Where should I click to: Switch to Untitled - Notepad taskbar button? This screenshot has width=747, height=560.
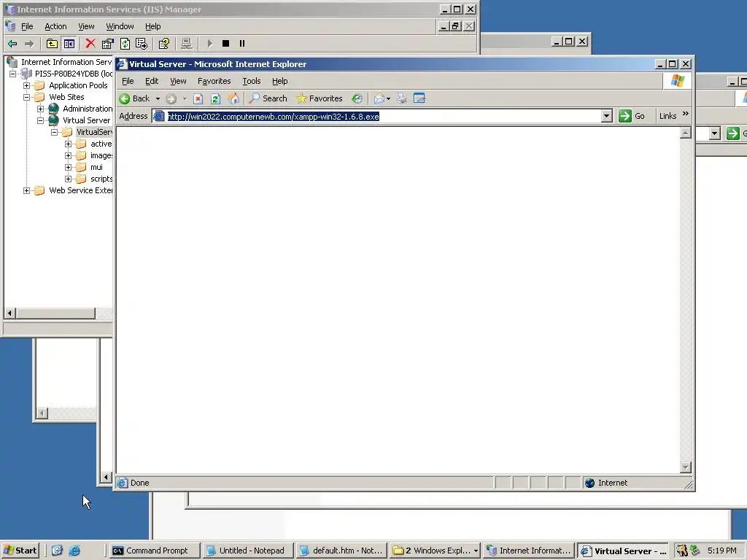248,551
